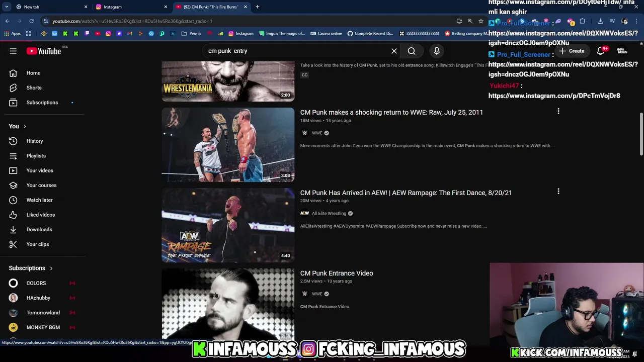This screenshot has width=644, height=362.
Task: Expand the Subscriptions section header
Action: point(31,268)
